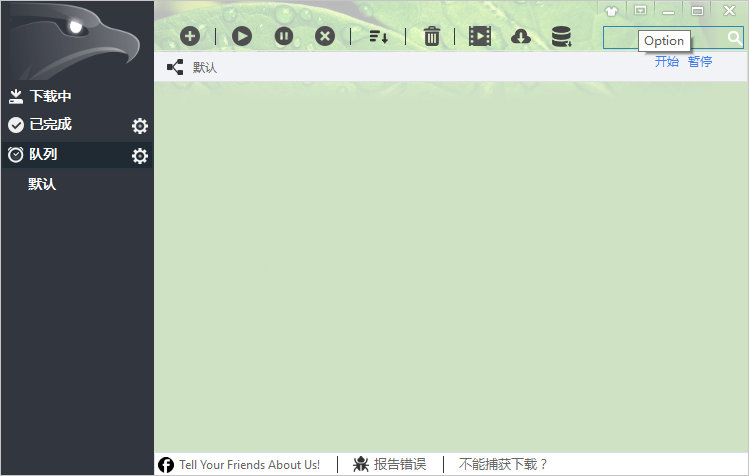This screenshot has width=749, height=476.
Task: Click the 暂停 link
Action: 700,62
